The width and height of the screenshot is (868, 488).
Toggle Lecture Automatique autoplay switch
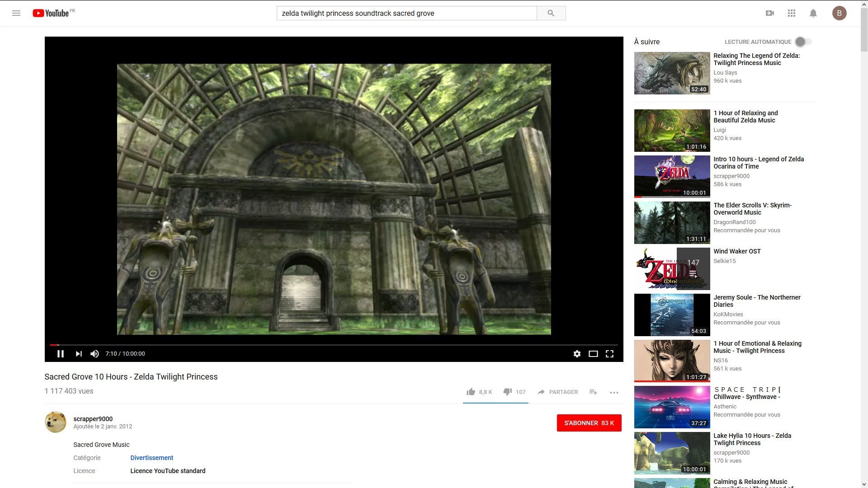coord(803,42)
